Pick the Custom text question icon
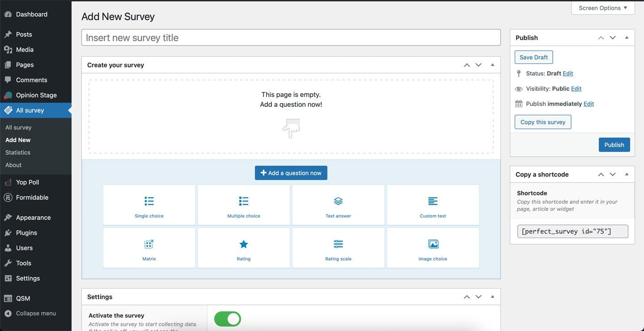Image resolution: width=644 pixels, height=331 pixels. coord(432,201)
